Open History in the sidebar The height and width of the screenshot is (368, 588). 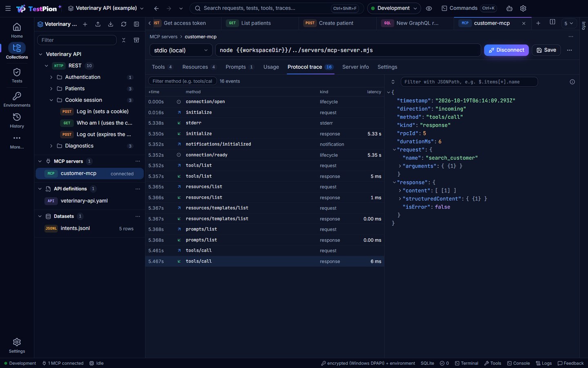(17, 121)
